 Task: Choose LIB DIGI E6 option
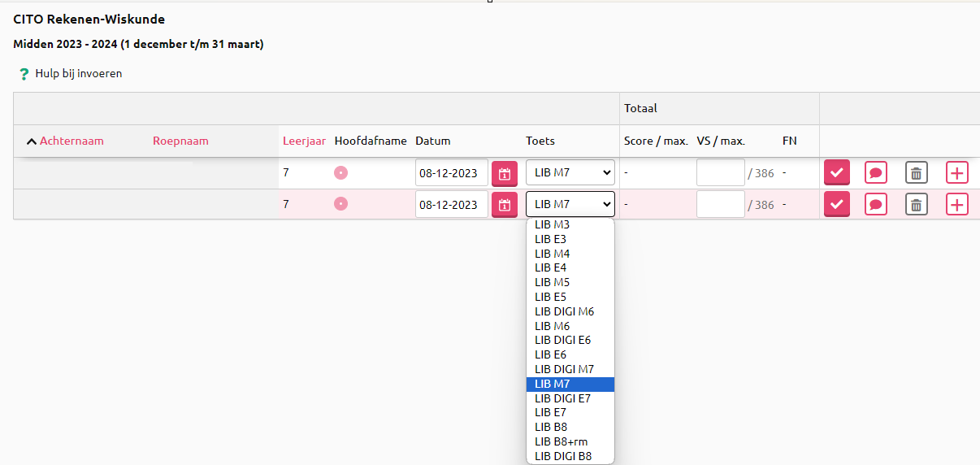[570, 340]
